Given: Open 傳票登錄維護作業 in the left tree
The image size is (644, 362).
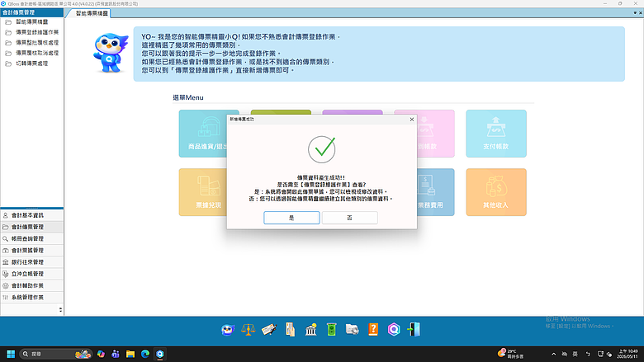Looking at the screenshot, I should pyautogui.click(x=37, y=32).
